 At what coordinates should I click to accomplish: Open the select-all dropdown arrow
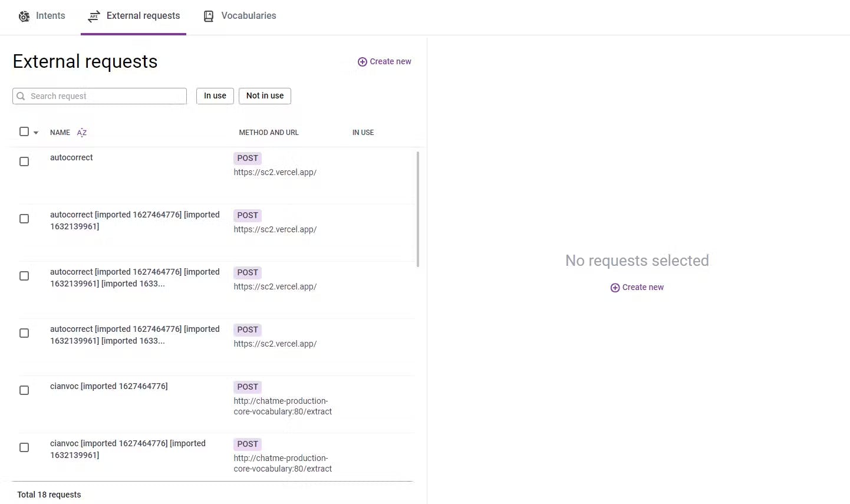pyautogui.click(x=36, y=133)
